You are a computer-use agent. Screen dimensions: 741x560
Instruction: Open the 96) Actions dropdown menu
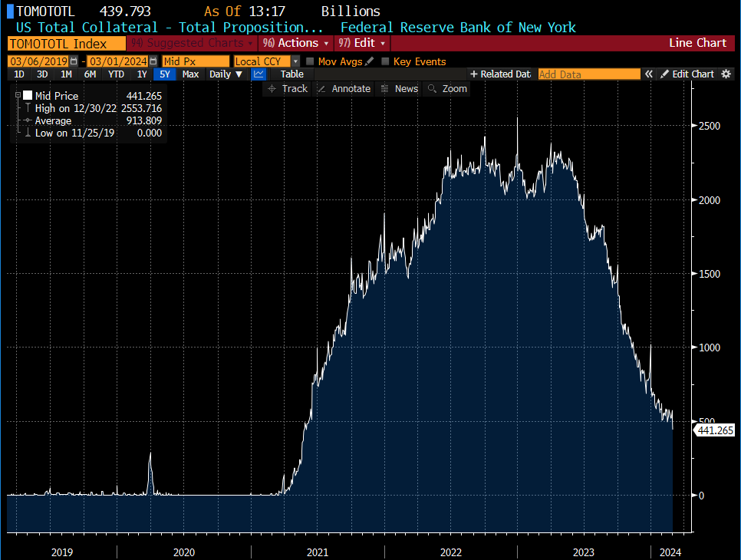(x=296, y=43)
